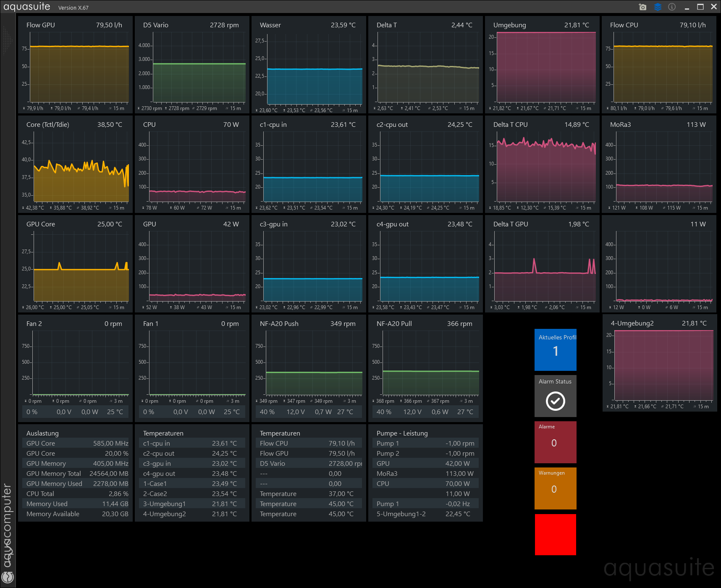Viewport: 721px width, 588px height.
Task: Select the Core (Tctl/Tdie) chart
Action: pos(75,164)
